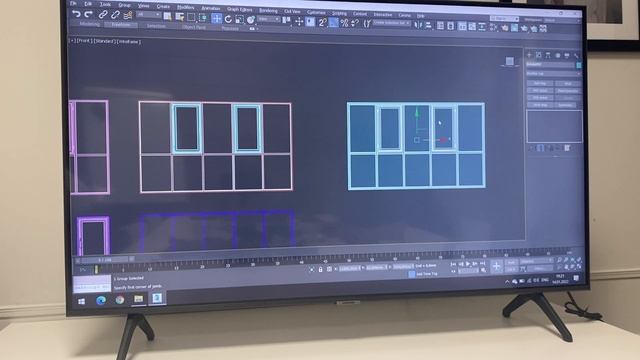Open the File menu
The image size is (640, 360).
pyautogui.click(x=73, y=3)
